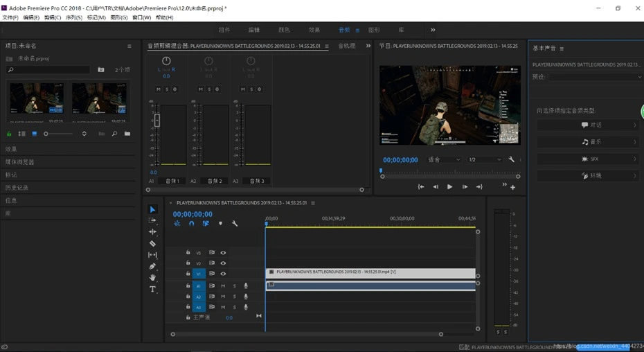The width and height of the screenshot is (644, 352).
Task: Click the new bin folder icon
Action: coord(127,134)
